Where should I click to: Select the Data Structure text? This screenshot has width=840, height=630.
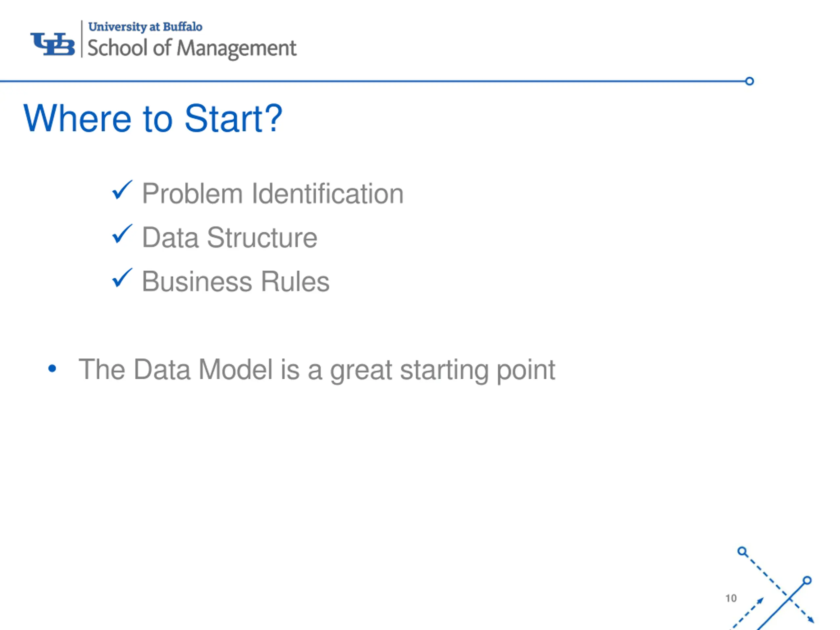coord(230,238)
